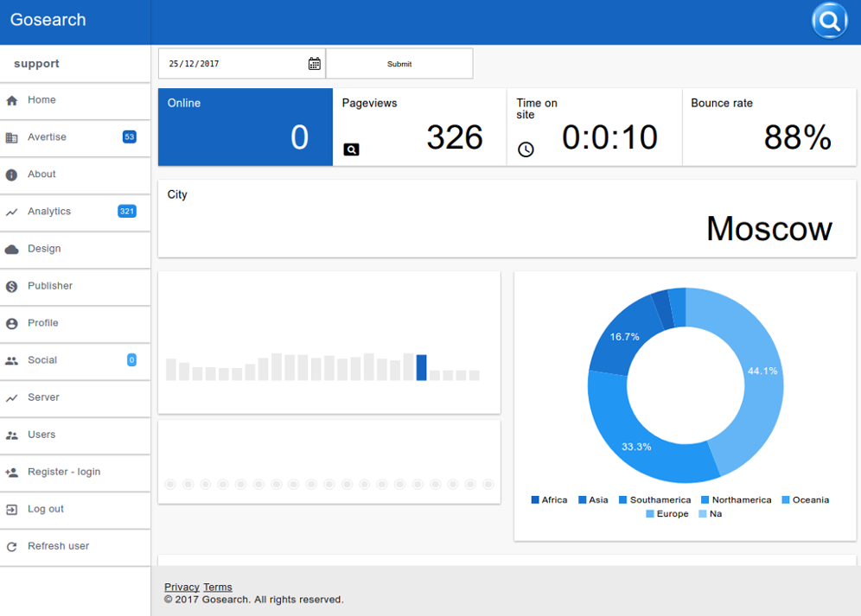Open the Analytics menu item
The width and height of the screenshot is (861, 616).
[x=49, y=212]
